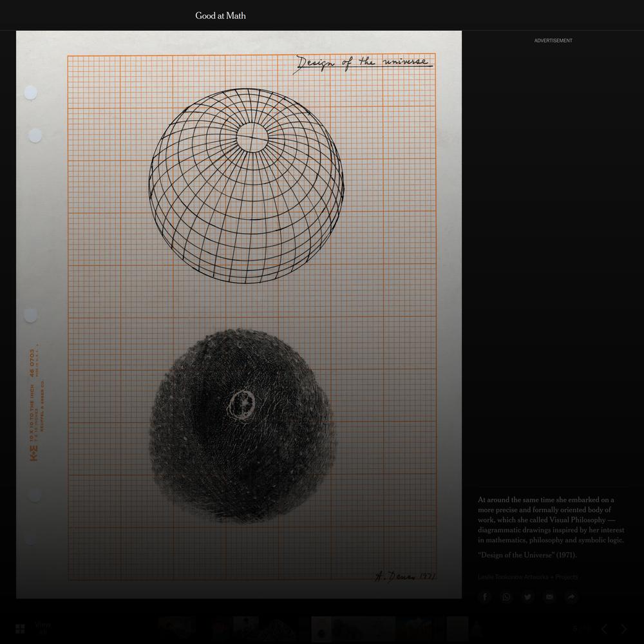This screenshot has width=644, height=644.
Task: Click the Leslie Tonkonow Artworks + Projects credit
Action: [x=528, y=576]
